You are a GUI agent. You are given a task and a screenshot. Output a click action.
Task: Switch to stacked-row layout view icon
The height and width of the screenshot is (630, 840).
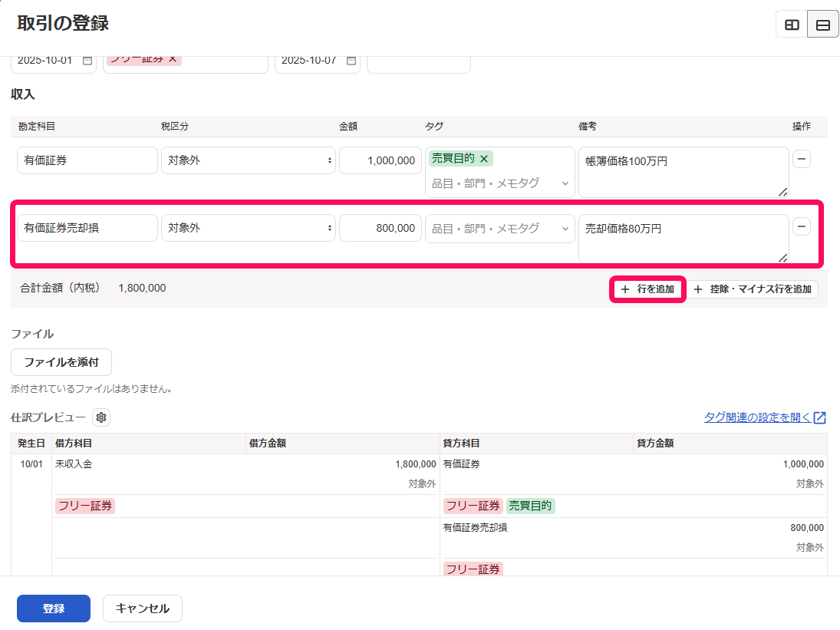tap(823, 25)
